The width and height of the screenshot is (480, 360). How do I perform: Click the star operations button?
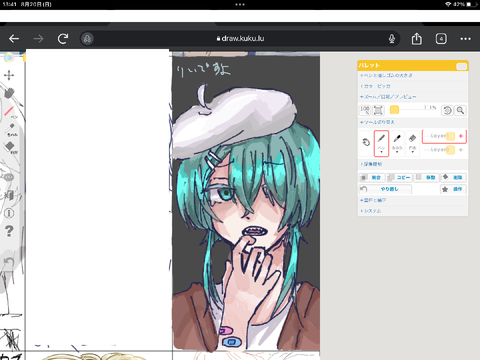(453, 189)
